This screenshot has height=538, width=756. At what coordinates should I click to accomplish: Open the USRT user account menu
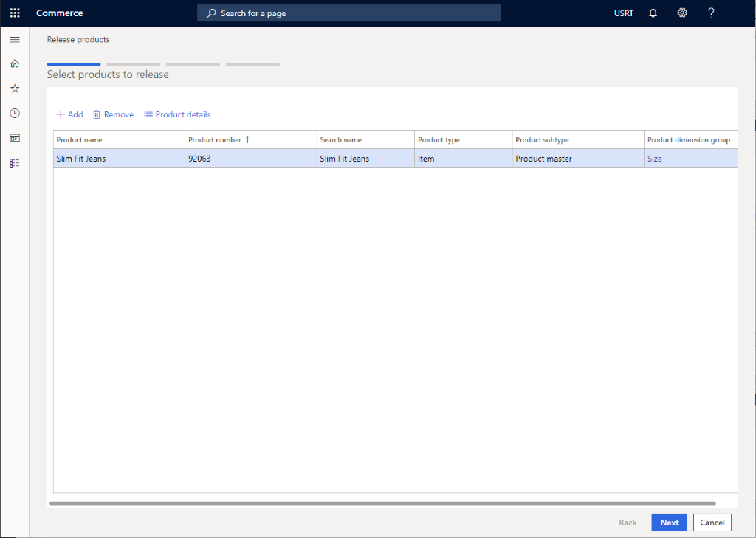[624, 13]
